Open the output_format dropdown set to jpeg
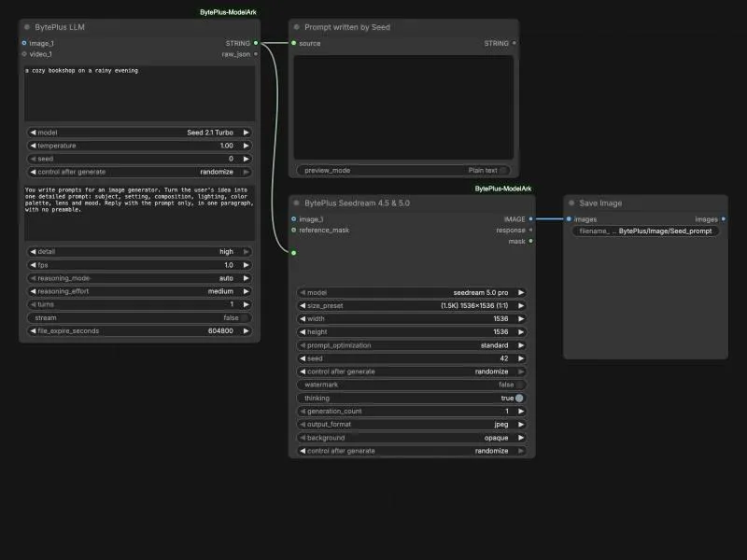This screenshot has height=560, width=747. click(x=412, y=425)
